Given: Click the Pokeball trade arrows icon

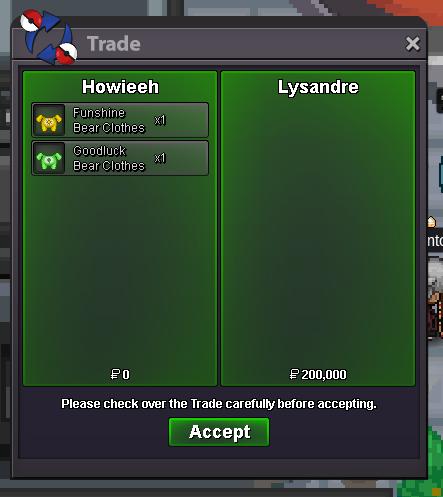Looking at the screenshot, I should pyautogui.click(x=48, y=37).
